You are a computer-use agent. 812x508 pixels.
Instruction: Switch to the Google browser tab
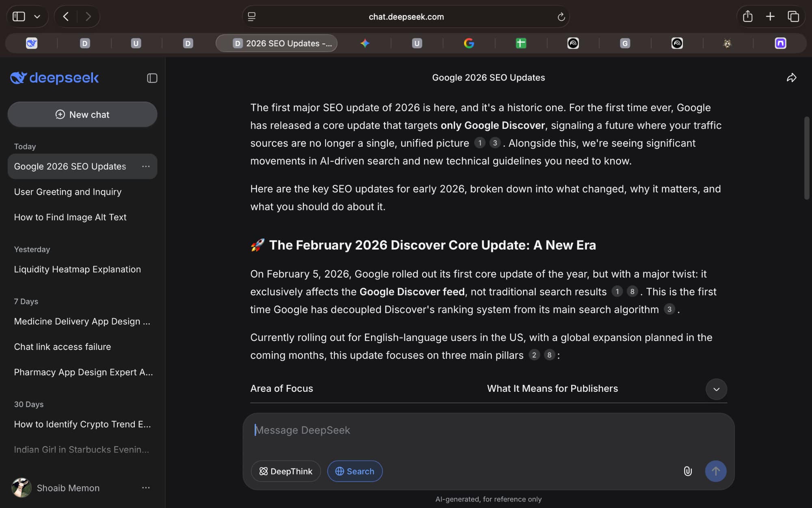coord(469,43)
